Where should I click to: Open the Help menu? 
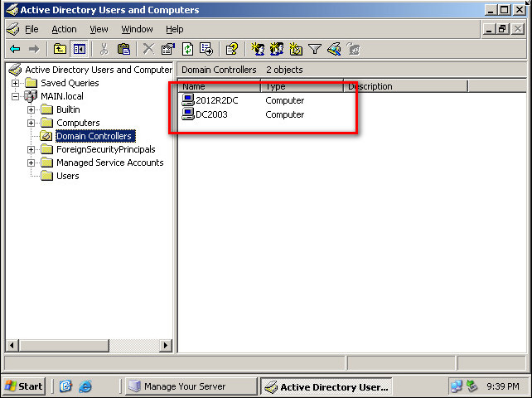click(175, 30)
